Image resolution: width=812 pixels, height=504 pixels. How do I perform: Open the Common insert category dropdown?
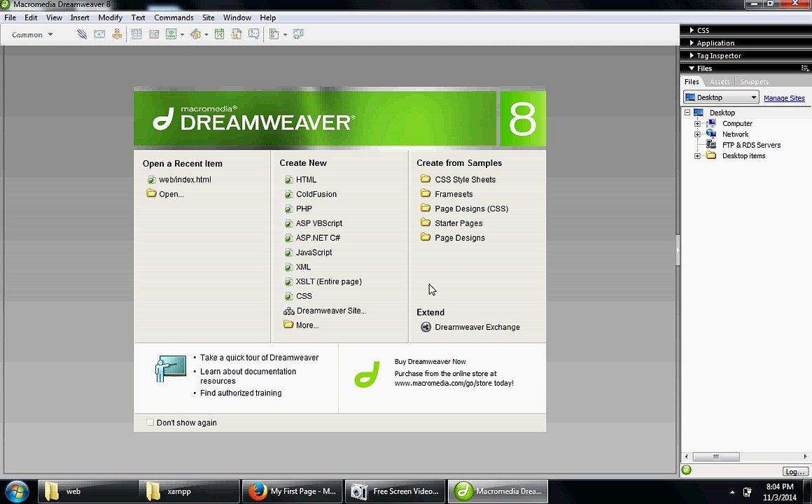[32, 35]
